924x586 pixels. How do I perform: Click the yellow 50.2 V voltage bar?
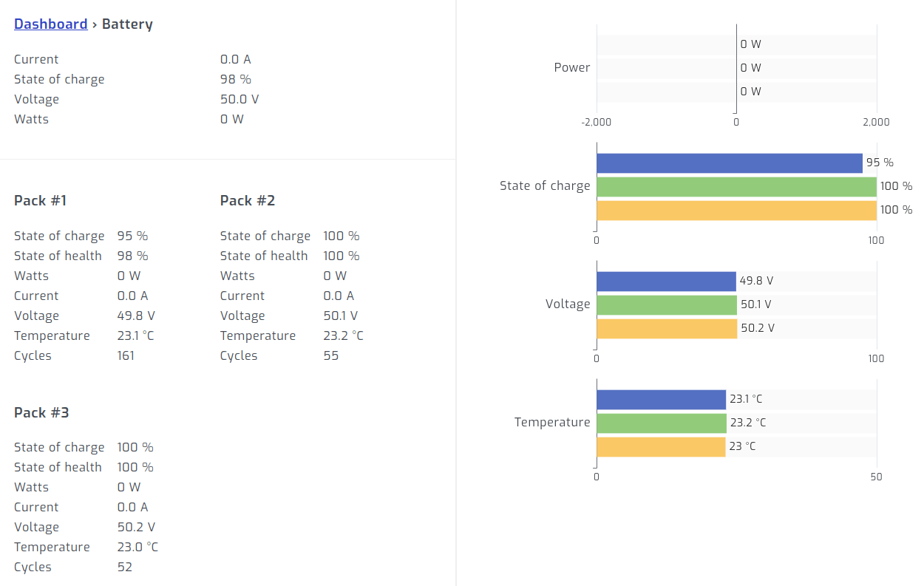667,329
